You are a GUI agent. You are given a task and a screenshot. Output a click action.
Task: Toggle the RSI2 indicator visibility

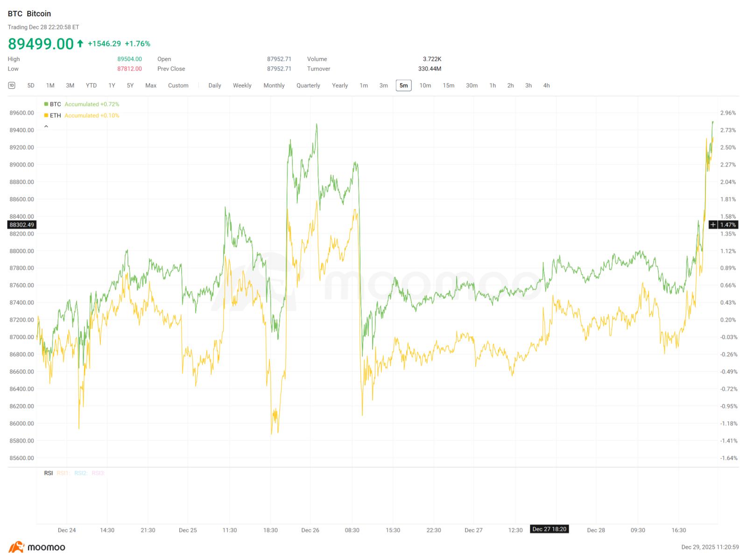[x=81, y=473]
